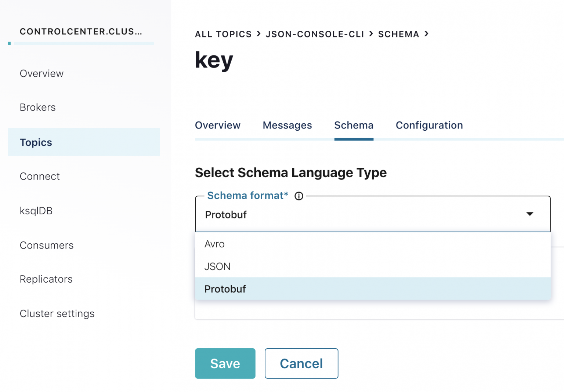Open the JSON-CONSOLE-CLI topic breadcrumb link
Image resolution: width=564 pixels, height=392 pixels.
click(x=315, y=34)
